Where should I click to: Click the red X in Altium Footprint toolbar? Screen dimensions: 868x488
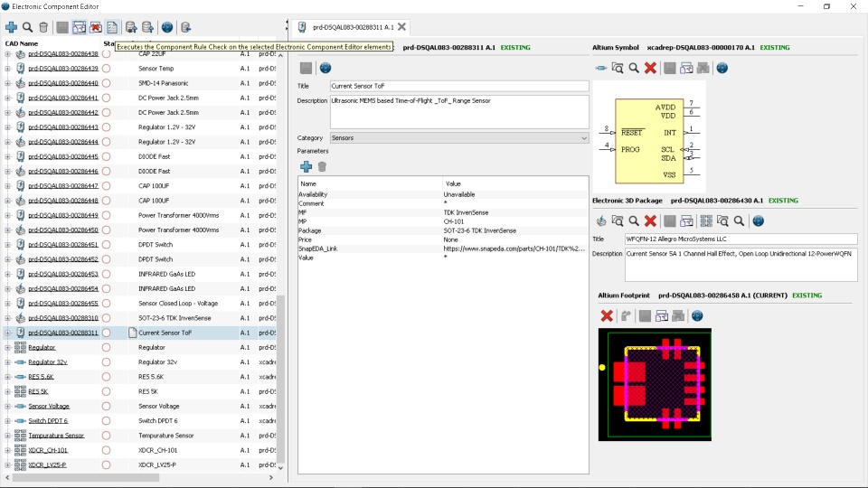coord(607,316)
